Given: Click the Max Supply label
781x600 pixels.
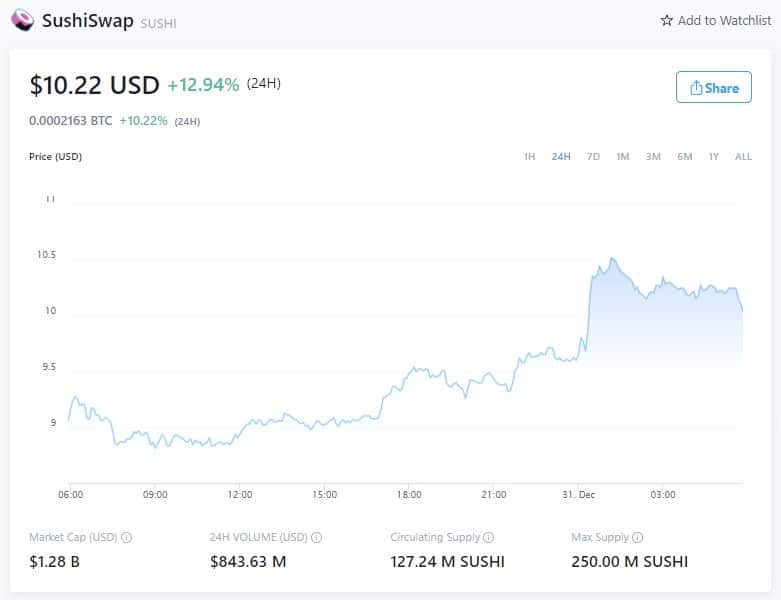Looking at the screenshot, I should [x=600, y=537].
